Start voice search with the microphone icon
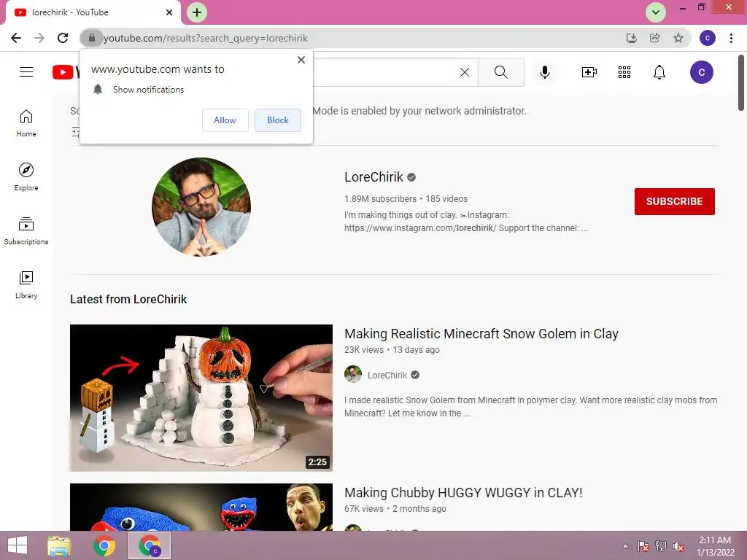 click(544, 72)
